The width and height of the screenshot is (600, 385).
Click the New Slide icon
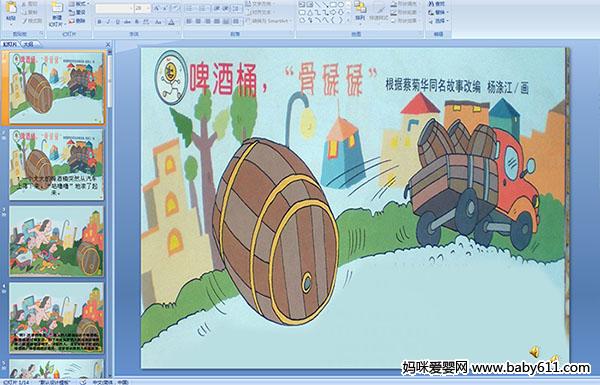[57, 9]
